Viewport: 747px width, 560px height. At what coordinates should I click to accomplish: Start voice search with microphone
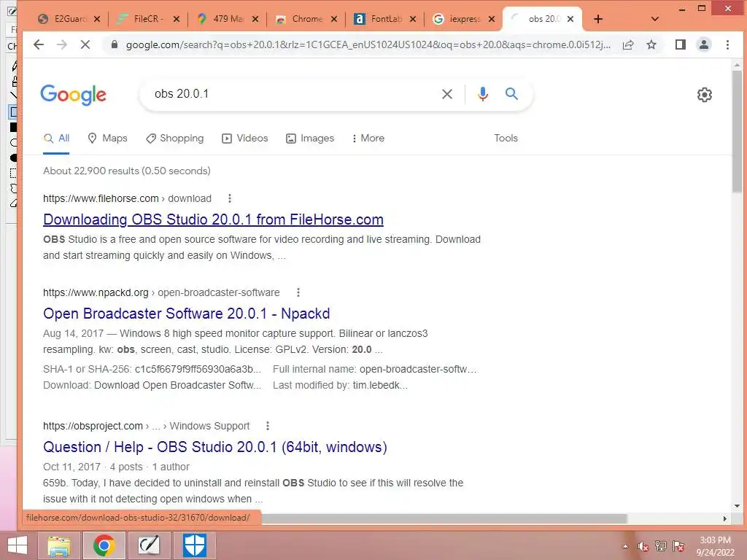pos(483,94)
